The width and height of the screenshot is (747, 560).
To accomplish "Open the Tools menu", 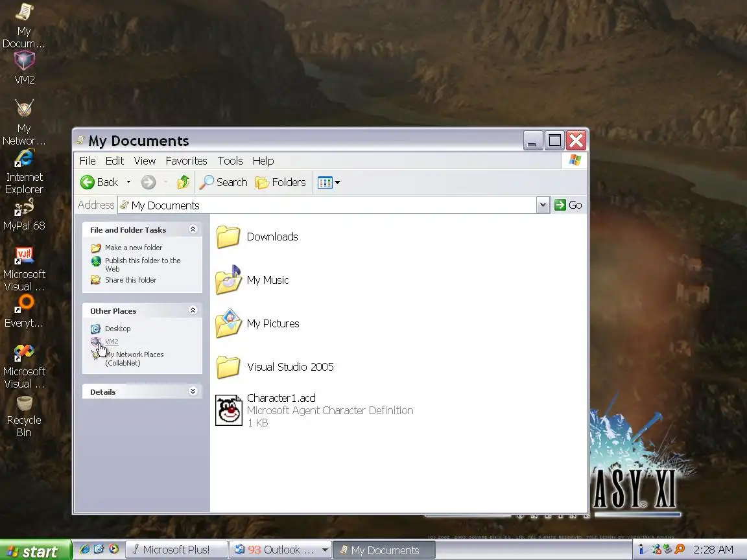I will [x=230, y=161].
